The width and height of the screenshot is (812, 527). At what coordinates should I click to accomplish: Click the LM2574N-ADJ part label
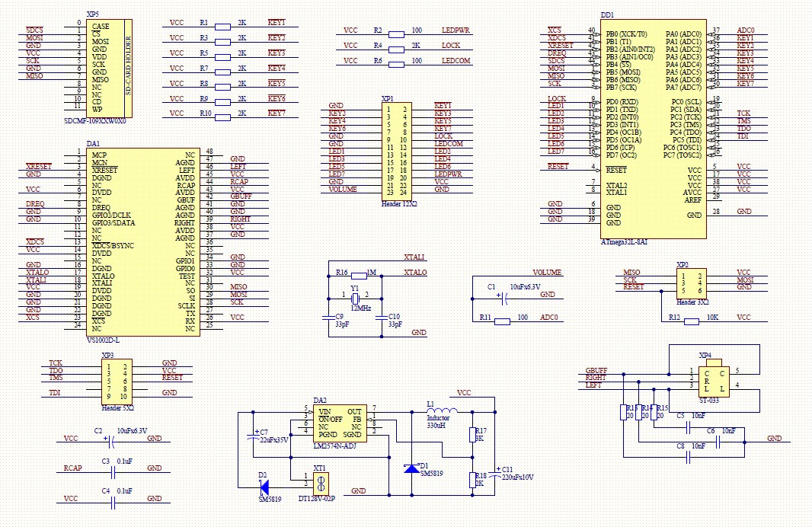(x=334, y=446)
